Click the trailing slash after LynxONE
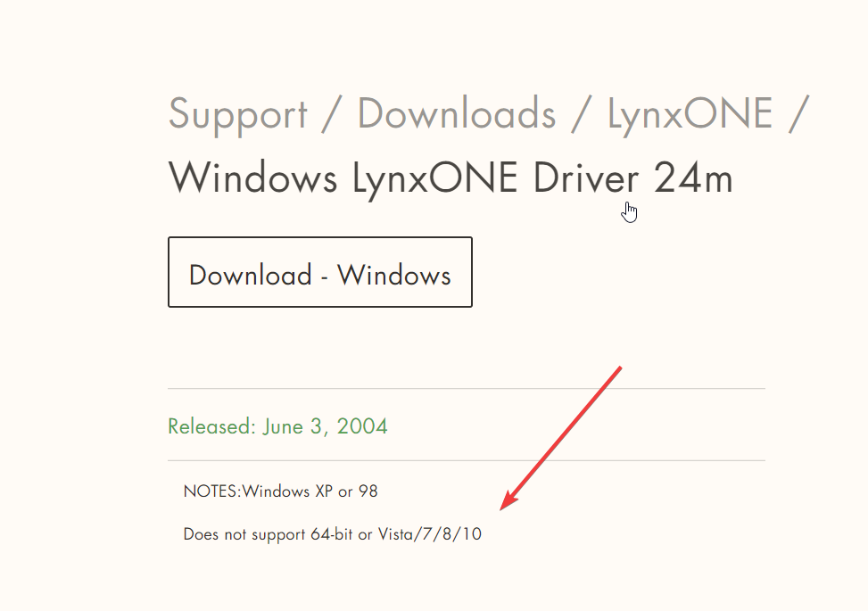The width and height of the screenshot is (868, 611). click(798, 114)
